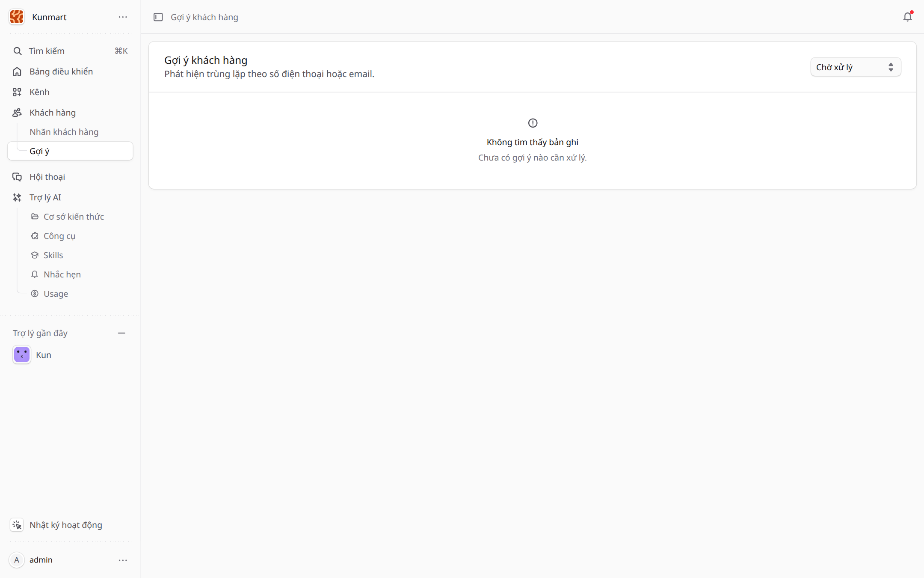
Task: Go to Hội thoại label
Action: [x=47, y=177]
